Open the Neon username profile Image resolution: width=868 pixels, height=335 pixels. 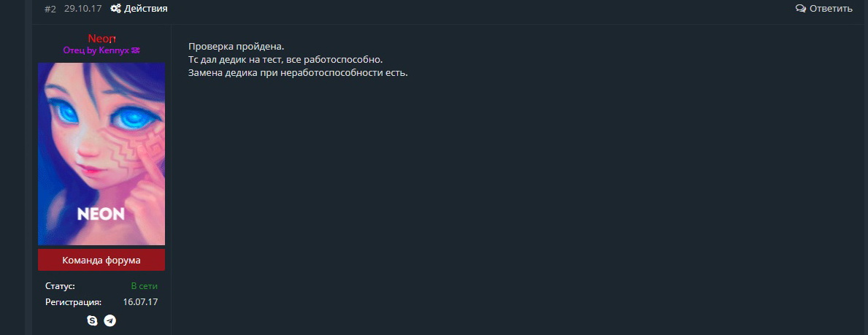click(101, 38)
